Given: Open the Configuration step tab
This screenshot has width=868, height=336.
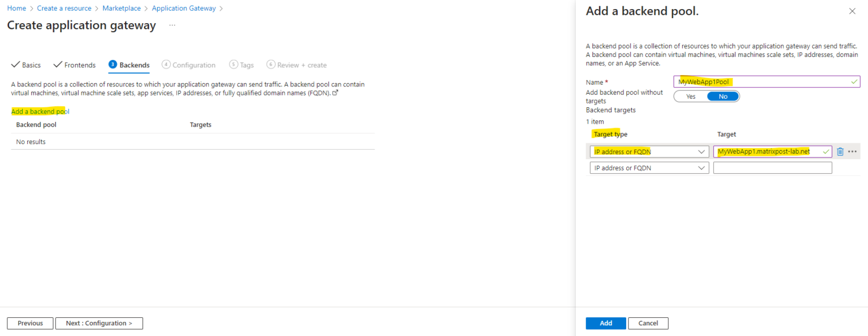Looking at the screenshot, I should [x=189, y=65].
